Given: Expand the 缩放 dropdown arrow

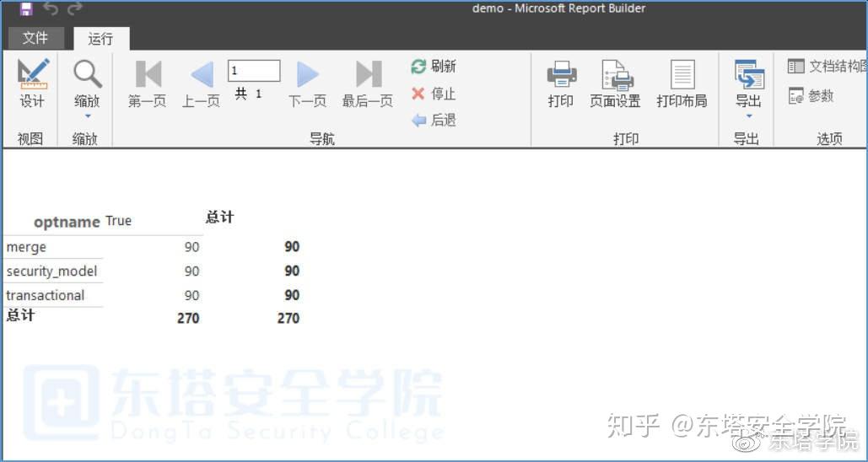Looking at the screenshot, I should click(88, 116).
